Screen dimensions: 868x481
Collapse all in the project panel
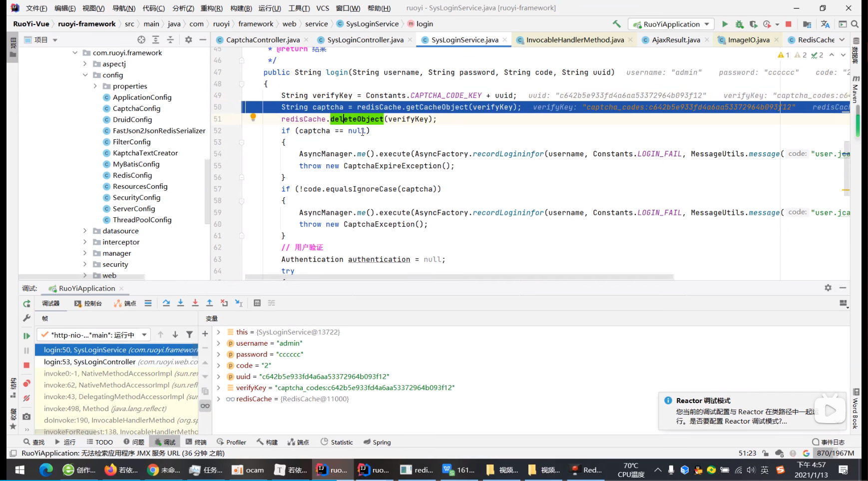point(170,39)
